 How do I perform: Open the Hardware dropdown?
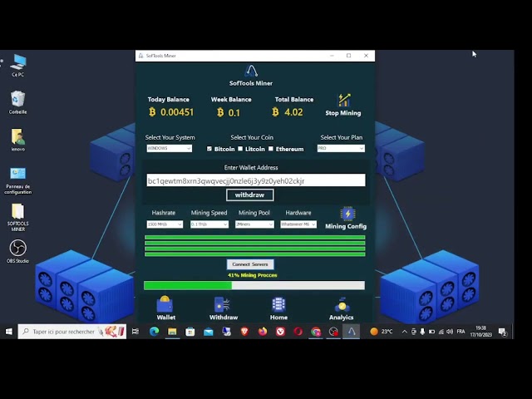298,224
